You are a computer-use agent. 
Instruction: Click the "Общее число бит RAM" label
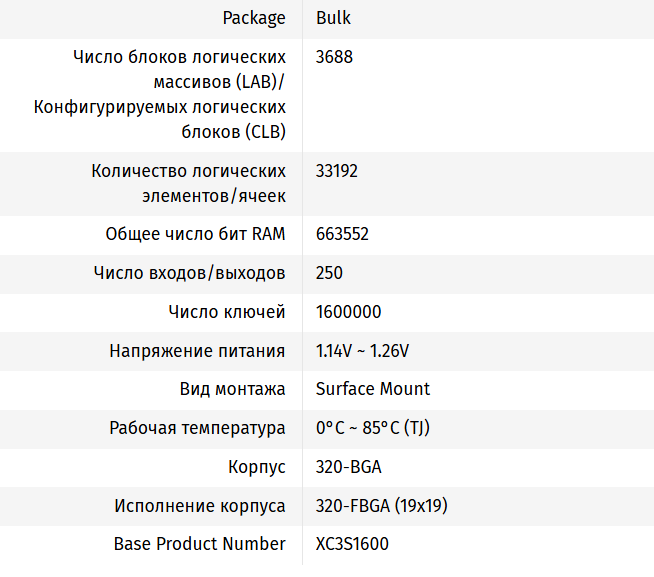(x=195, y=234)
